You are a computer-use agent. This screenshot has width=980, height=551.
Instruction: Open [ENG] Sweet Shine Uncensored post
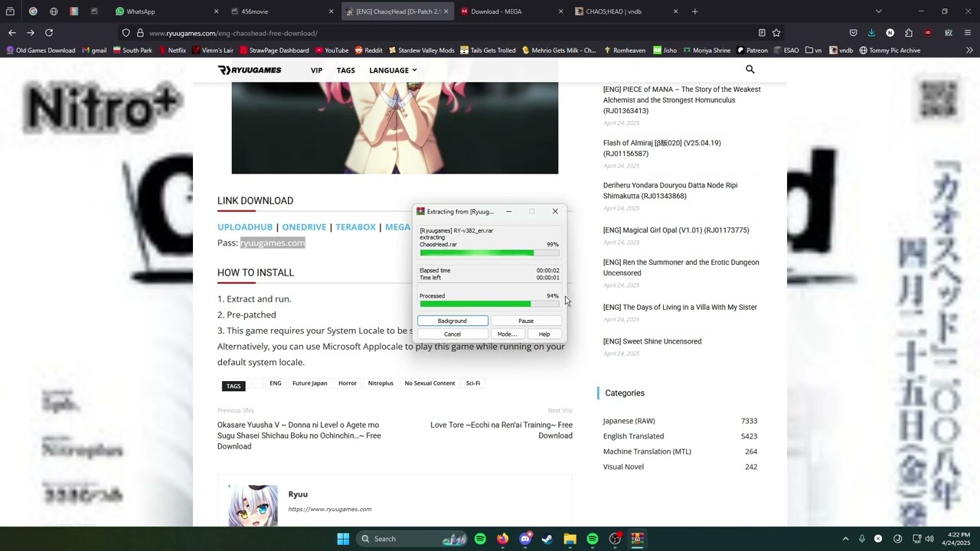(652, 341)
